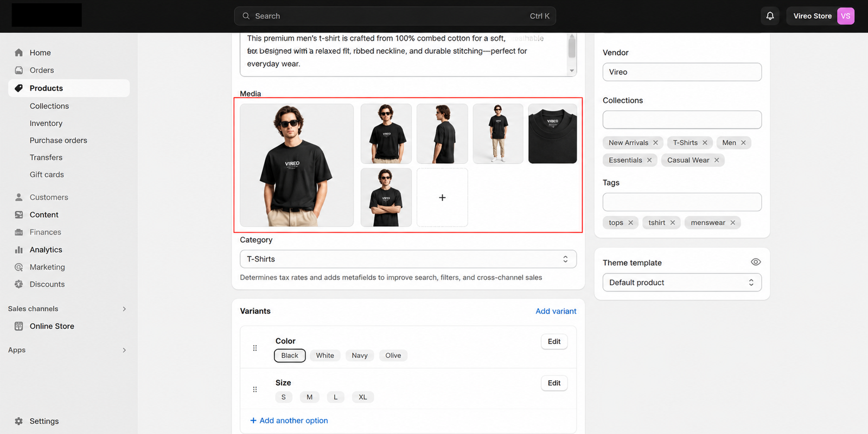Click the Home icon in sidebar

tap(19, 53)
